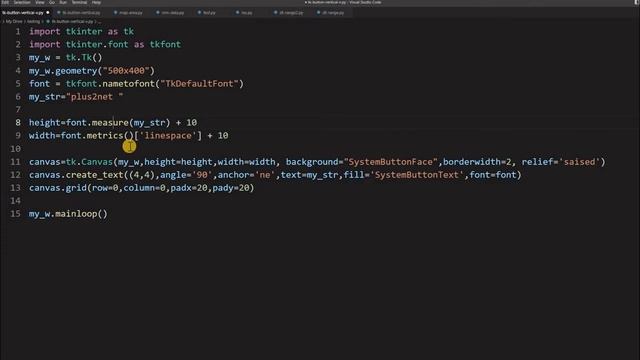This screenshot has height=360, width=640.
Task: Click the "plus2net " string on line 6
Action: point(94,97)
